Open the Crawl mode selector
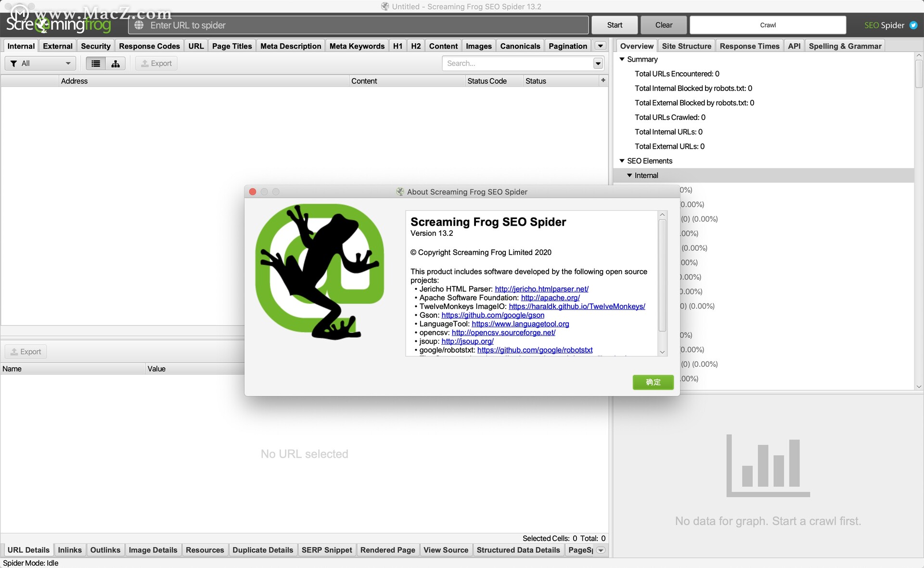 point(768,25)
